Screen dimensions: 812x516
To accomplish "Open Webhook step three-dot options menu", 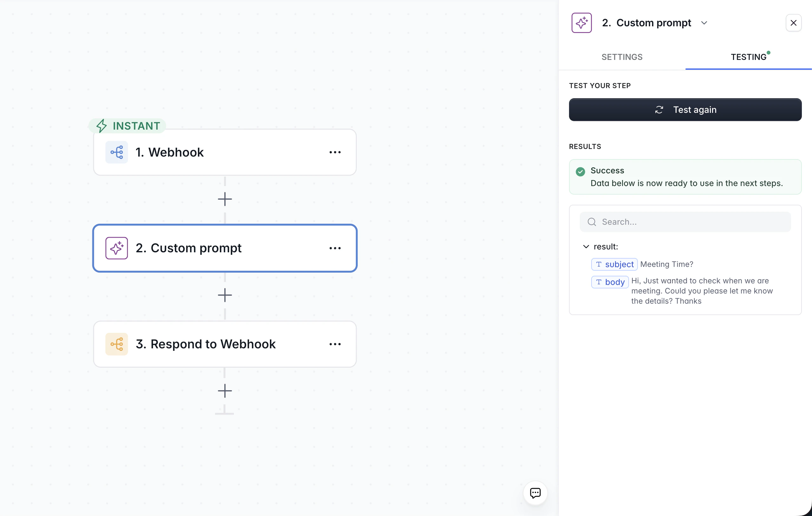I will (x=335, y=152).
